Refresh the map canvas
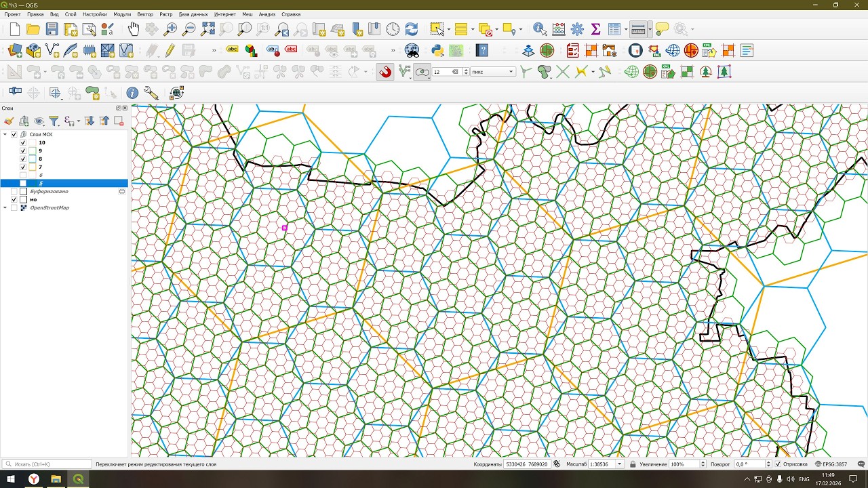Image resolution: width=868 pixels, height=488 pixels. pyautogui.click(x=411, y=29)
